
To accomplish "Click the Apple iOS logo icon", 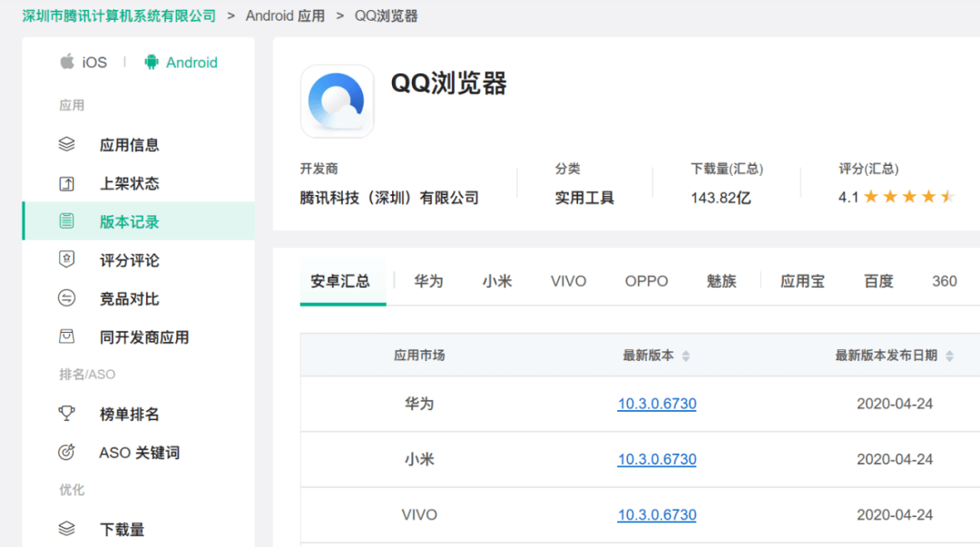I will [67, 62].
